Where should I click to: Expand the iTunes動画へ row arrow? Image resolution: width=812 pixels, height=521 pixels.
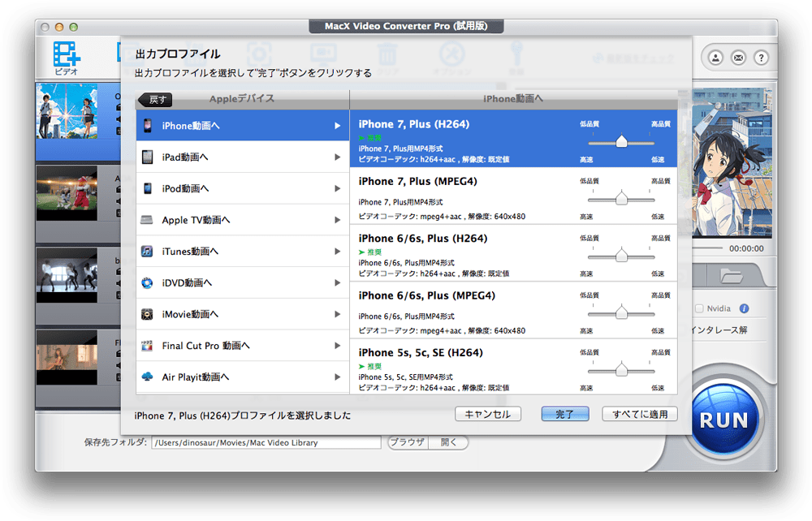pyautogui.click(x=338, y=252)
